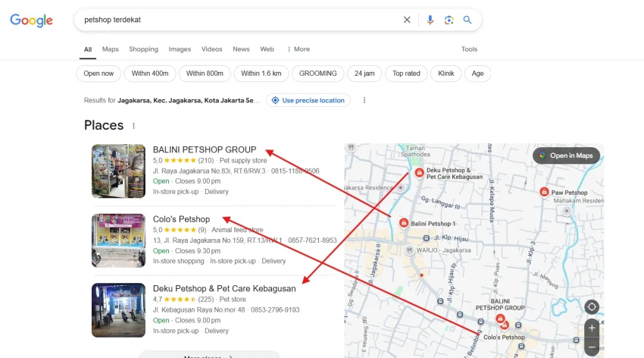This screenshot has height=358, width=644.
Task: Apply Within 400m filter chip
Action: tap(150, 74)
